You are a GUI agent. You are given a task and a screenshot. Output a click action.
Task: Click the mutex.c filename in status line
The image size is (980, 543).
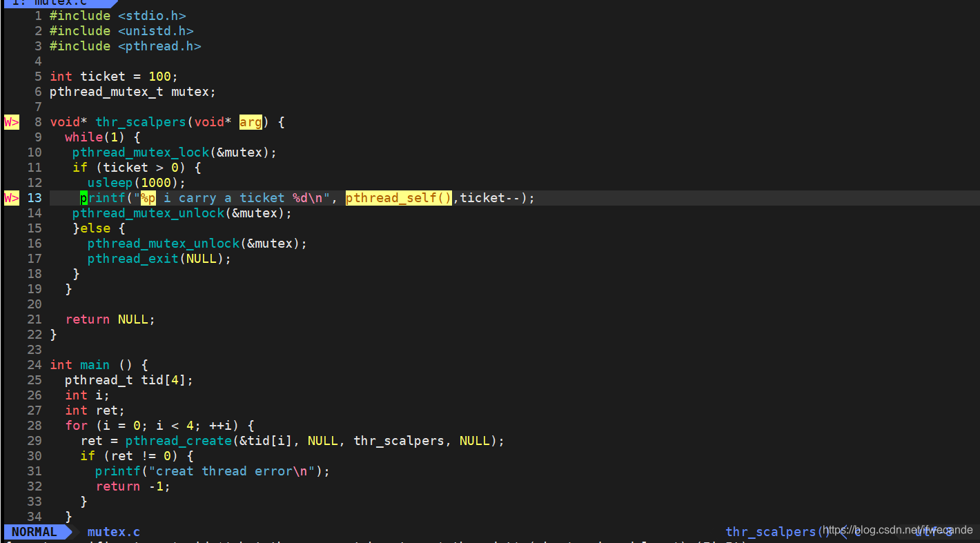[x=114, y=532]
